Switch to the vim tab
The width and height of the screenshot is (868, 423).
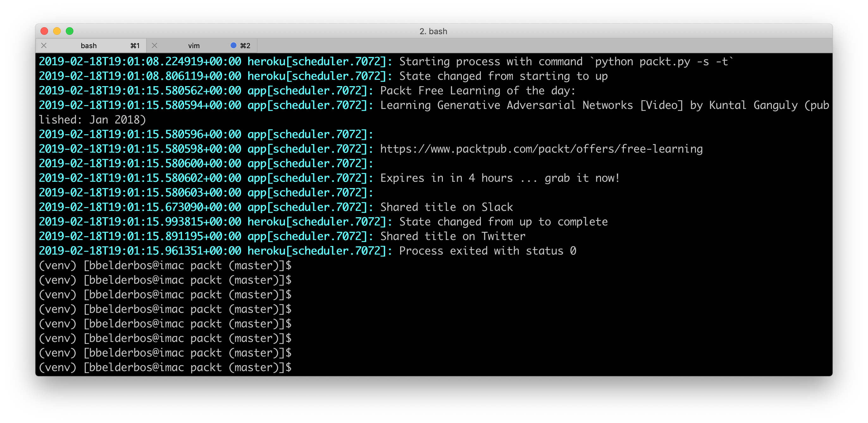[194, 46]
